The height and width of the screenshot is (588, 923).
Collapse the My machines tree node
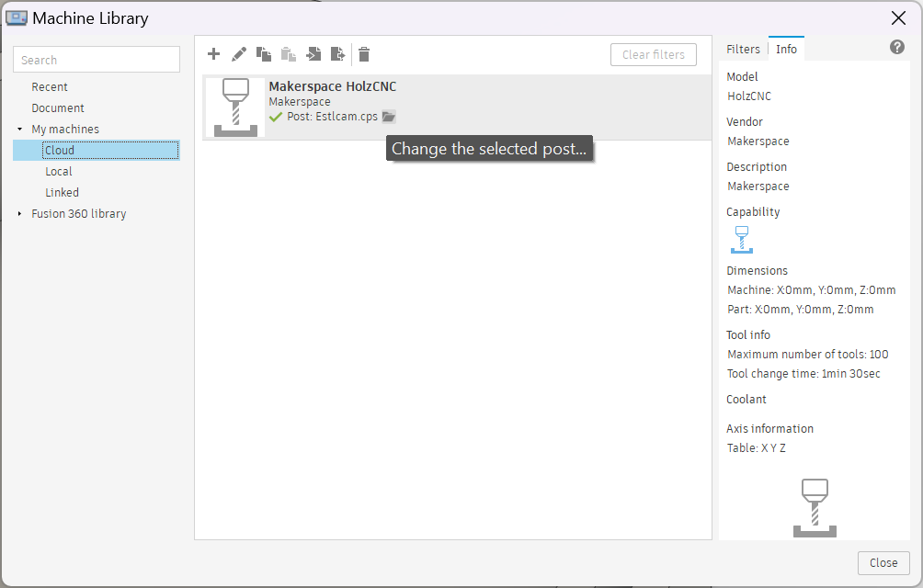click(20, 130)
